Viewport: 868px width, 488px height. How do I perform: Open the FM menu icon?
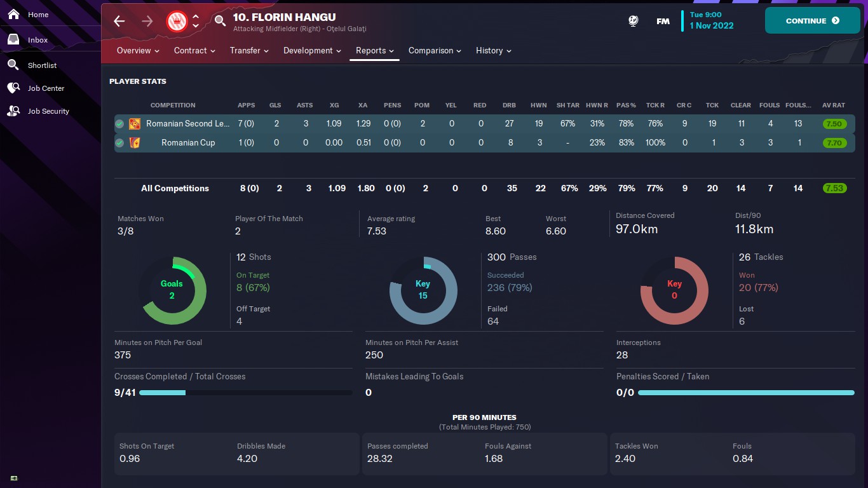663,21
